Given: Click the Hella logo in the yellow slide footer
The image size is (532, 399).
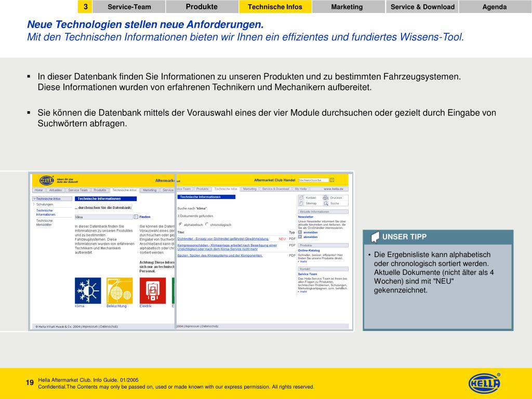Looking at the screenshot, I should (x=484, y=383).
